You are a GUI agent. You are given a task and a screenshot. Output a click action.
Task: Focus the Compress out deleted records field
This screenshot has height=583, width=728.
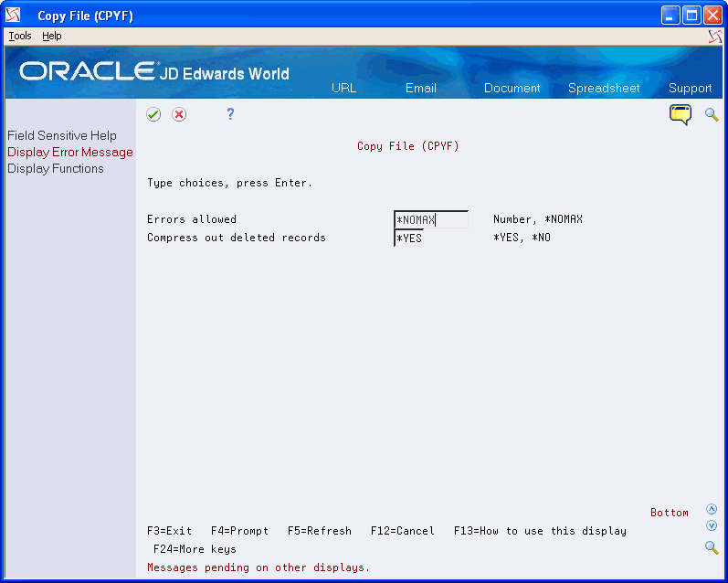(x=408, y=238)
